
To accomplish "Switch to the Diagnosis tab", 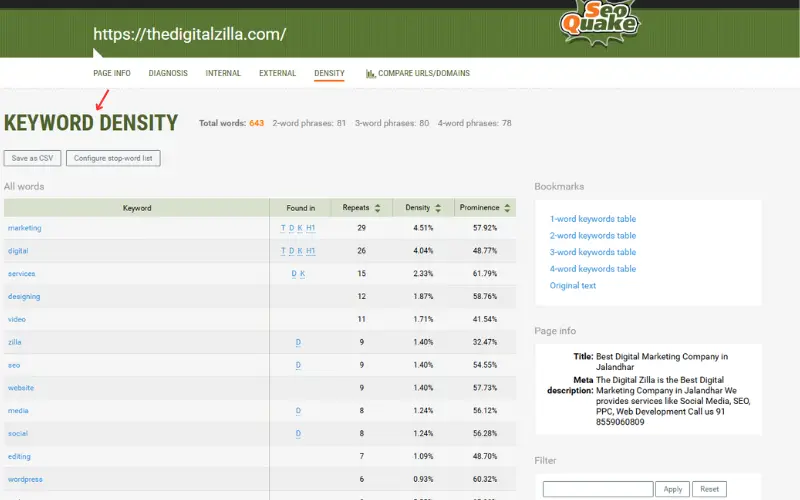I will pos(168,73).
